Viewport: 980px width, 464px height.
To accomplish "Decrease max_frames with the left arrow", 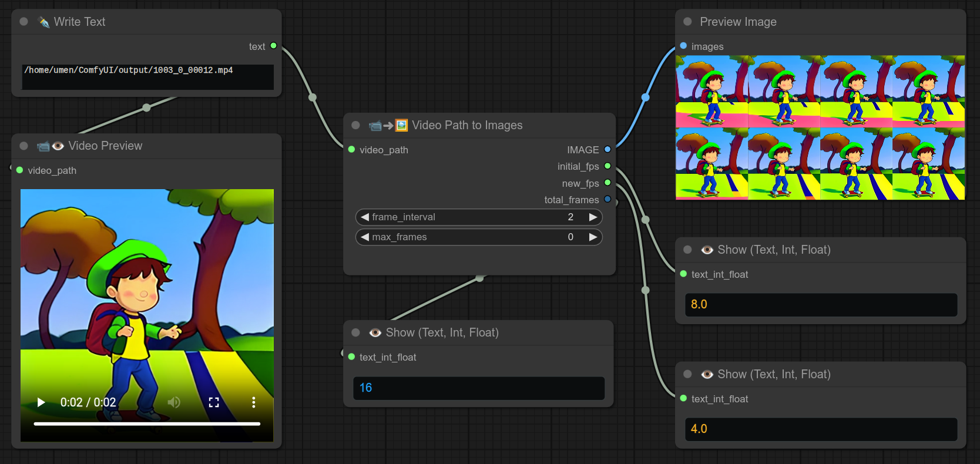I will (x=365, y=237).
